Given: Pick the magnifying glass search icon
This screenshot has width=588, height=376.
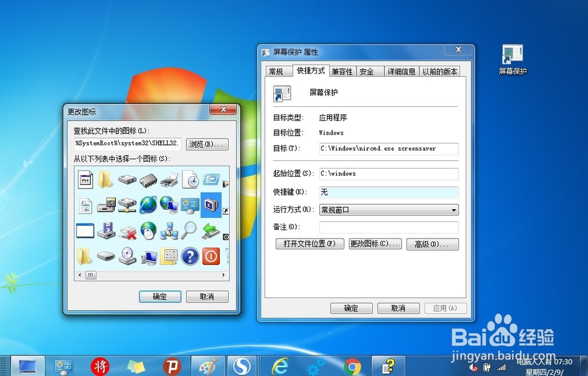Looking at the screenshot, I should [x=189, y=230].
